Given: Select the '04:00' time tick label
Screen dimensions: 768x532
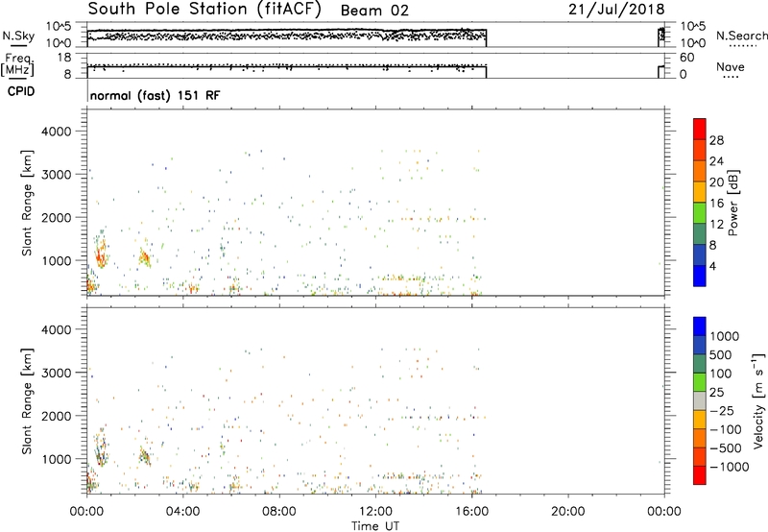Looking at the screenshot, I should pyautogui.click(x=182, y=512).
